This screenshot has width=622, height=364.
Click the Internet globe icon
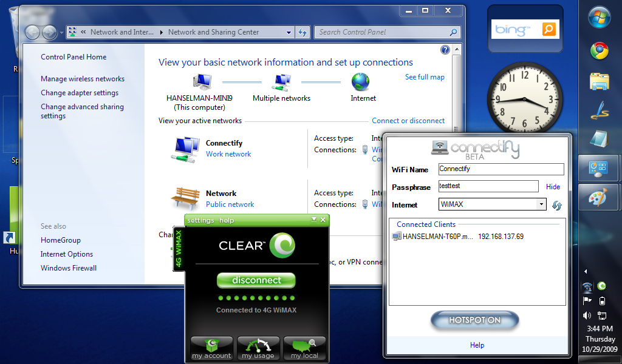click(360, 82)
